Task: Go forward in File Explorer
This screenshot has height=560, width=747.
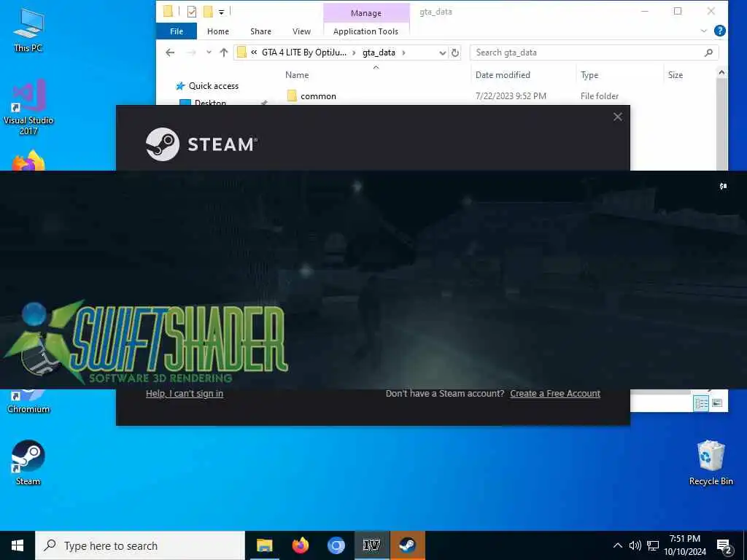Action: [x=191, y=52]
